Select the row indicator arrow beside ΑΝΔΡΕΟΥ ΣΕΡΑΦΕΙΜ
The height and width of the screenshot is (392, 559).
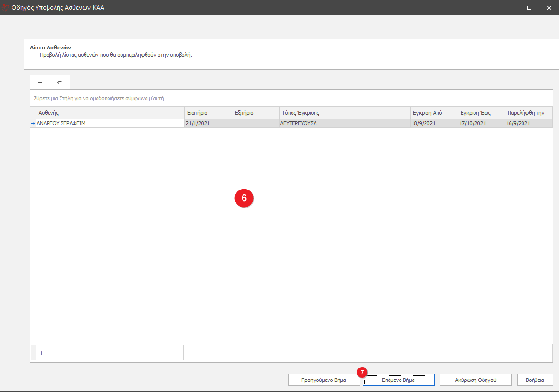(x=33, y=123)
